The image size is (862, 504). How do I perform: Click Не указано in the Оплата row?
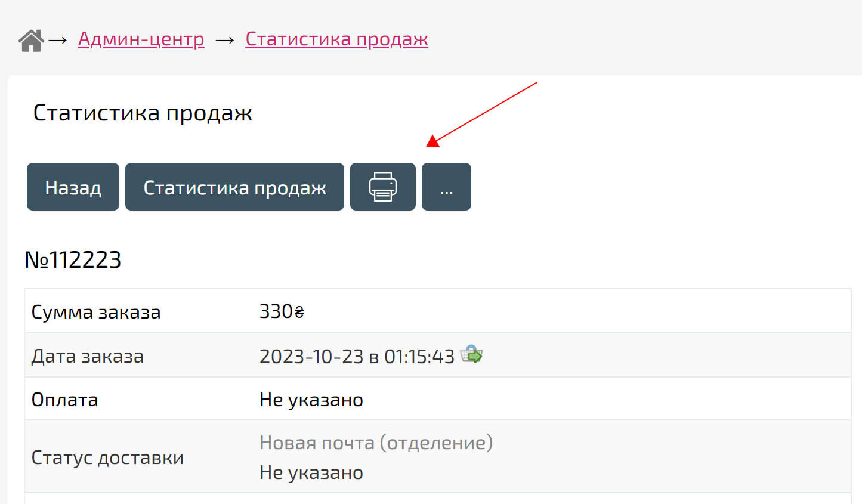(x=311, y=400)
